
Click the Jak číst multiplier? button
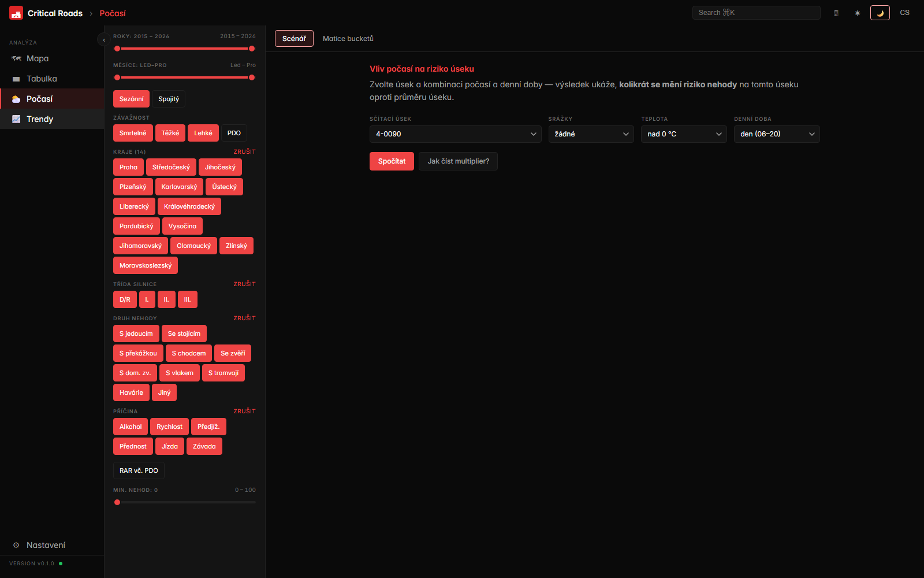coord(458,161)
